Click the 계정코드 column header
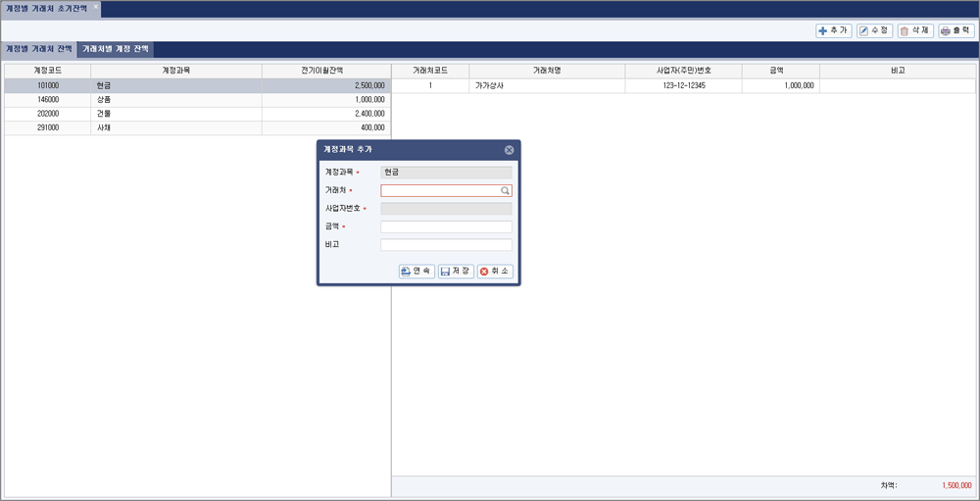This screenshot has width=980, height=501. 47,71
